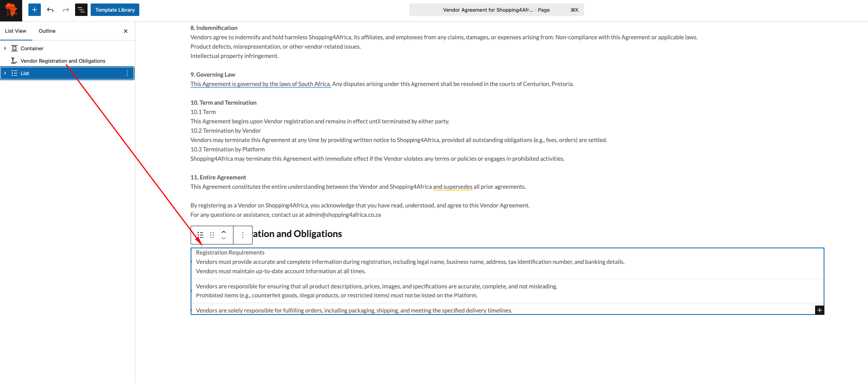Undo the last change
Screen dimensions: 868x383
pos(50,10)
